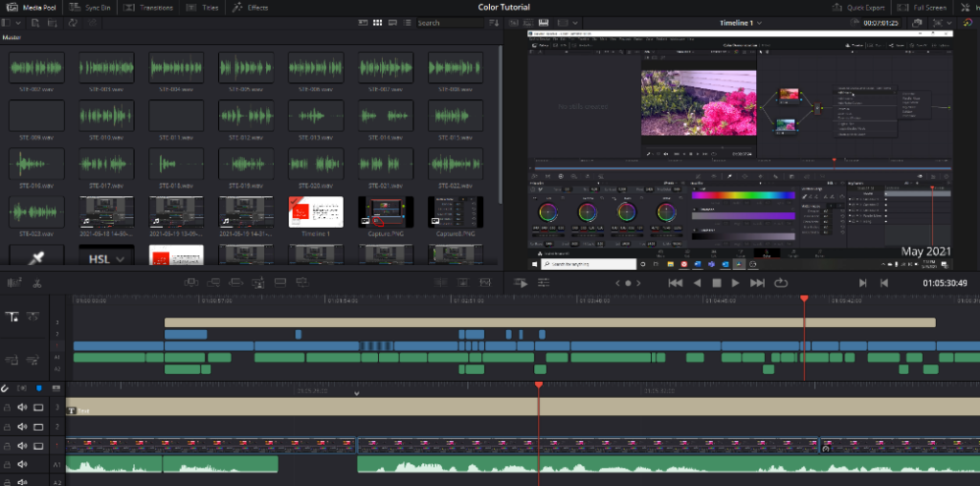Toggle the timeline track options icon
This screenshot has height=486, width=980.
(x=56, y=388)
